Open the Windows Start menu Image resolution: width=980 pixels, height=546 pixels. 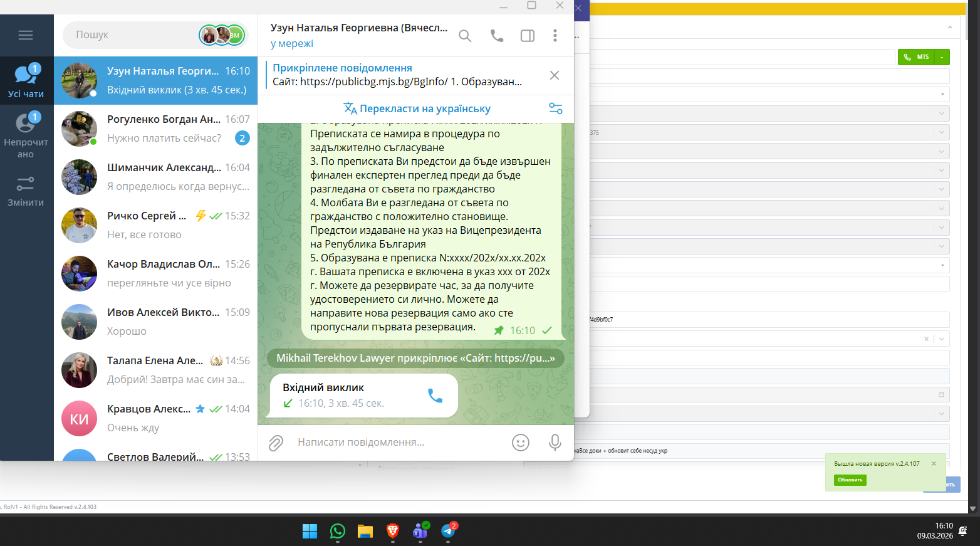click(x=310, y=531)
